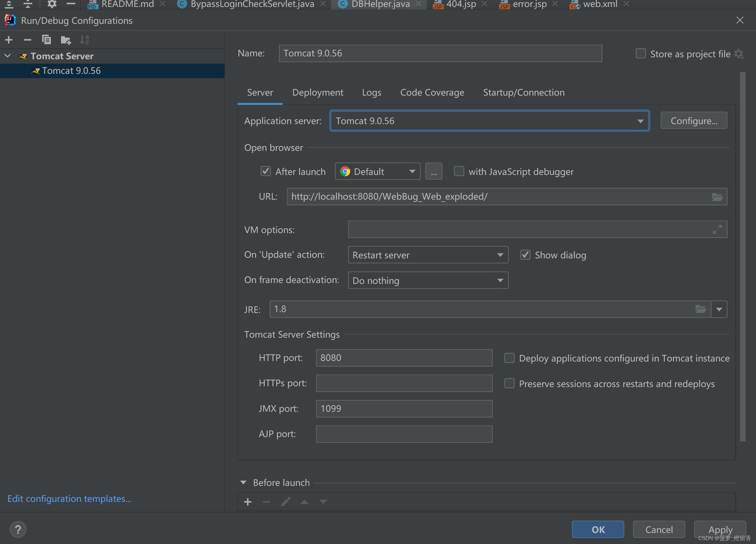This screenshot has width=756, height=544.
Task: Switch to the Logs tab
Action: [372, 93]
